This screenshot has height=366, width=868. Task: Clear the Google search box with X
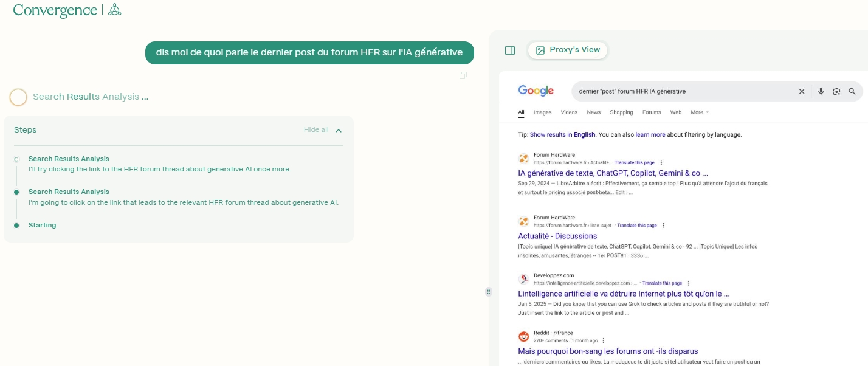801,91
